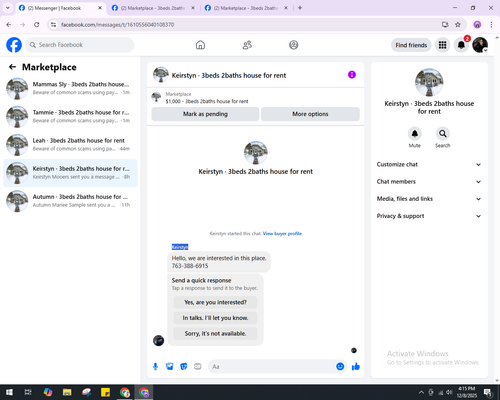Open File Explorer from the taskbar

[67, 392]
